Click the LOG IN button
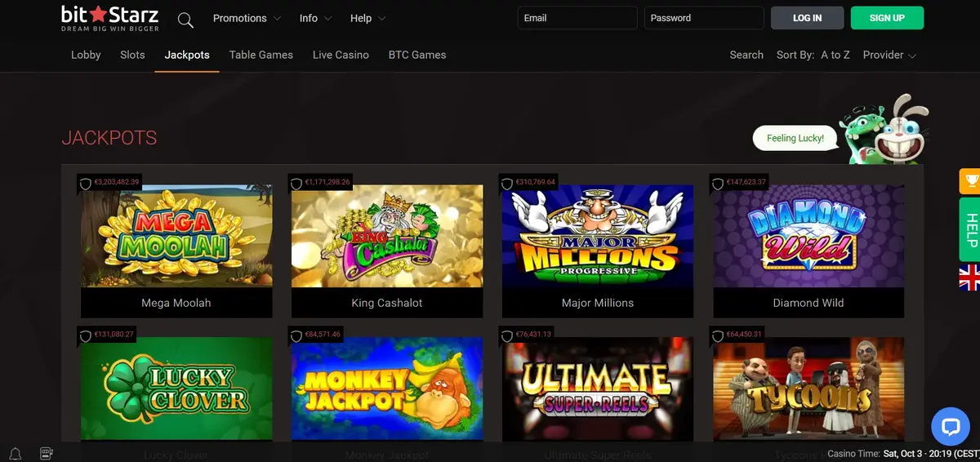Viewport: 980px width, 462px height. click(x=808, y=18)
